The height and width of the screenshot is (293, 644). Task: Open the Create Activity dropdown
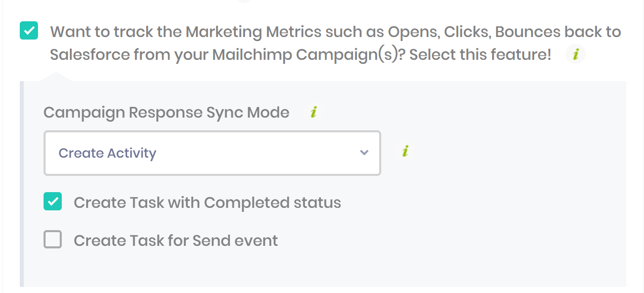212,153
